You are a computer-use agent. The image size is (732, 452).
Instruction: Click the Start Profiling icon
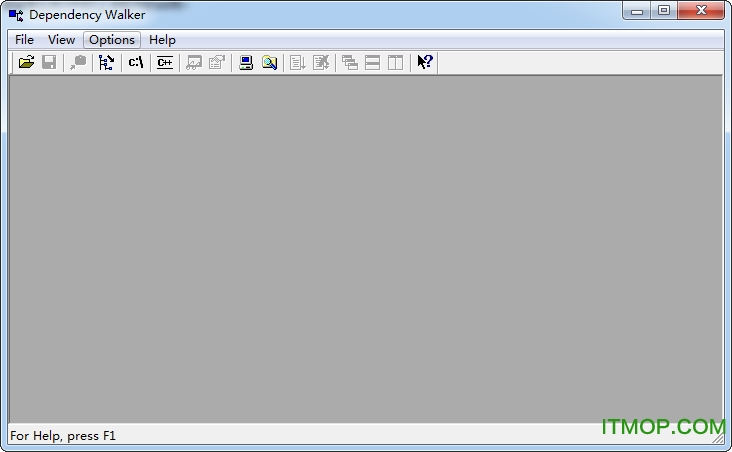coord(298,62)
